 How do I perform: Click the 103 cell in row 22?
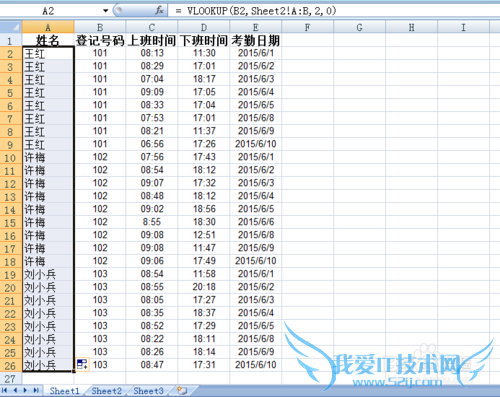100,313
